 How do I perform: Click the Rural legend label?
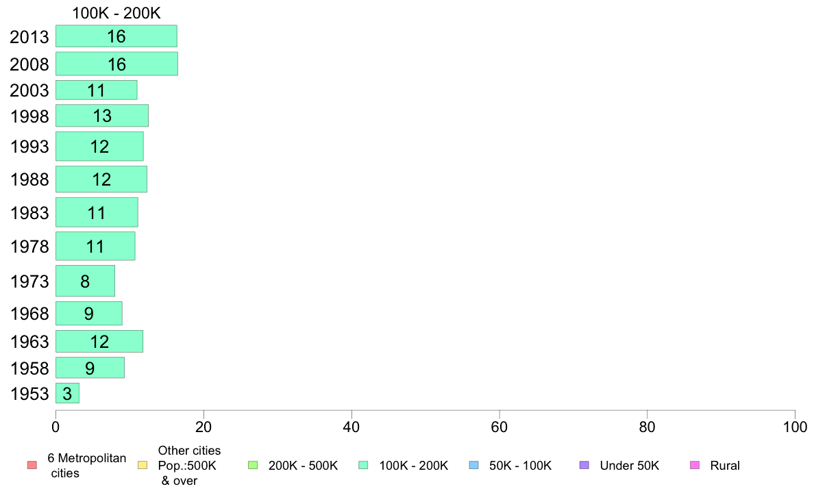tap(725, 466)
